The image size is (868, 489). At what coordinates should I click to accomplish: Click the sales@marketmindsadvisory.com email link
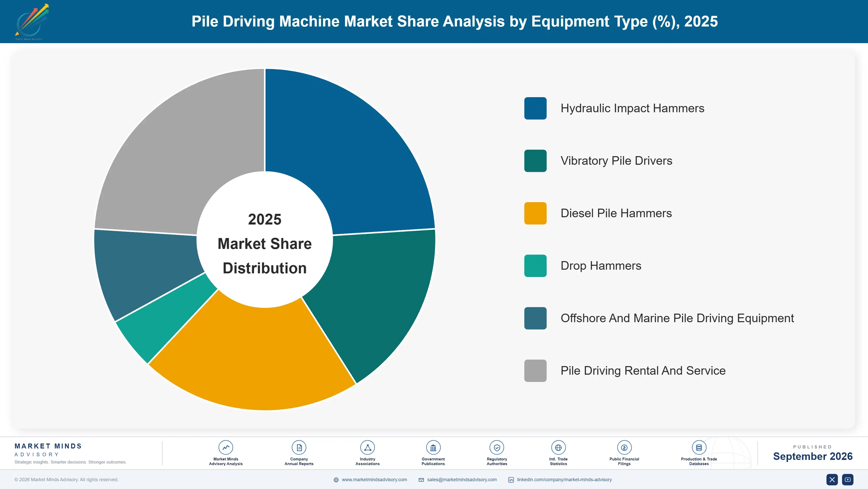pyautogui.click(x=462, y=480)
